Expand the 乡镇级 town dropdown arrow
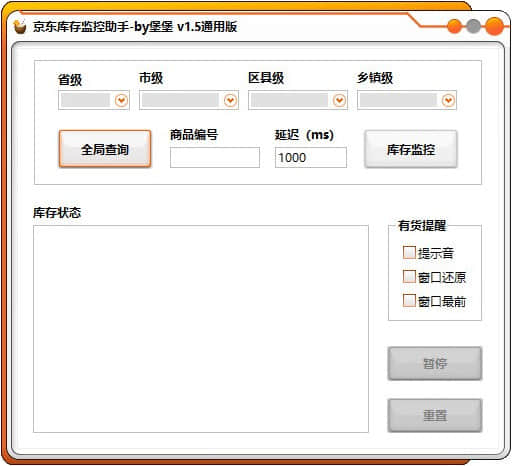Image resolution: width=513 pixels, height=466 pixels. tap(448, 100)
